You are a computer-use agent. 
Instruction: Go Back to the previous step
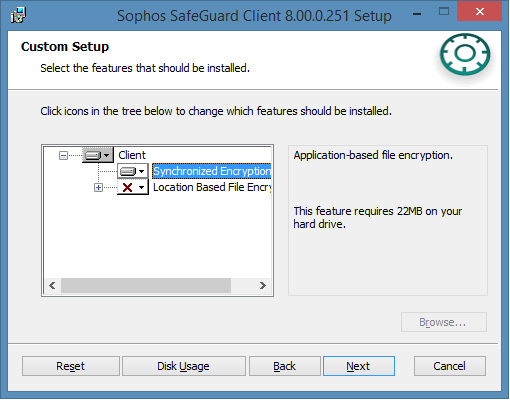pos(285,366)
